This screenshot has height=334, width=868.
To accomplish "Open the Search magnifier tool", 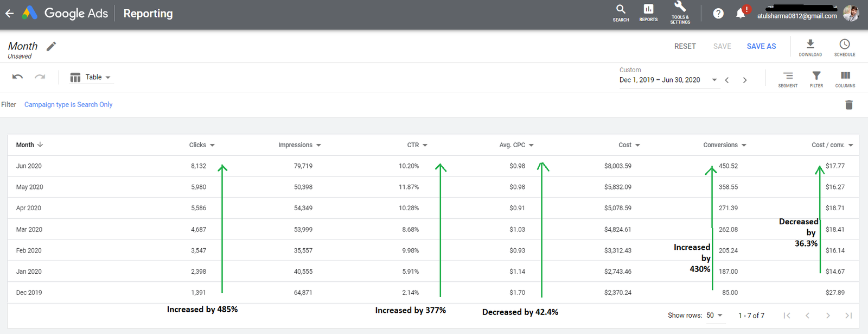I will coord(621,13).
